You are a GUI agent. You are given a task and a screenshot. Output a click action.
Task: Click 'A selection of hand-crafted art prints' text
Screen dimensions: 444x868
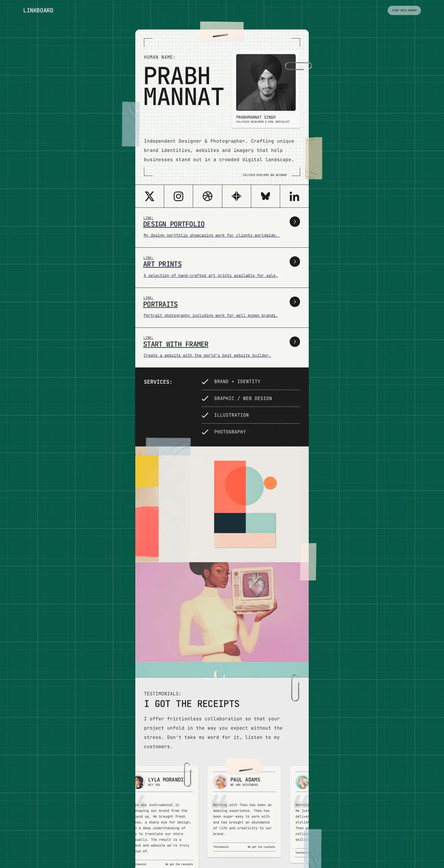211,275
